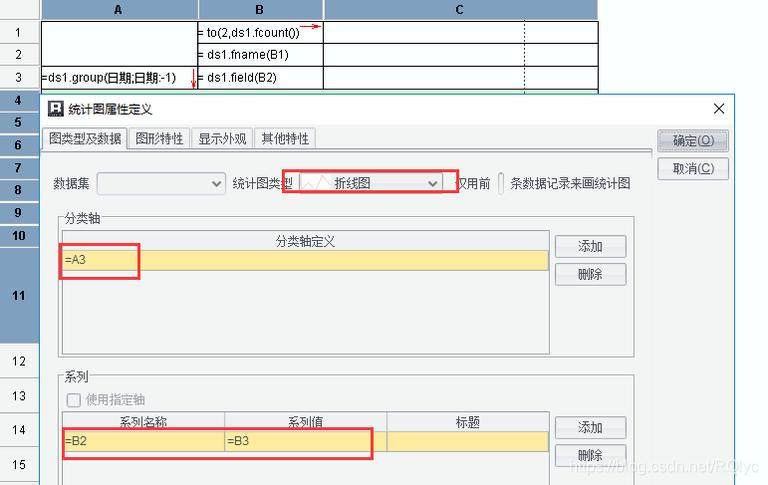
Task: Select row header 3
Action: point(19,77)
